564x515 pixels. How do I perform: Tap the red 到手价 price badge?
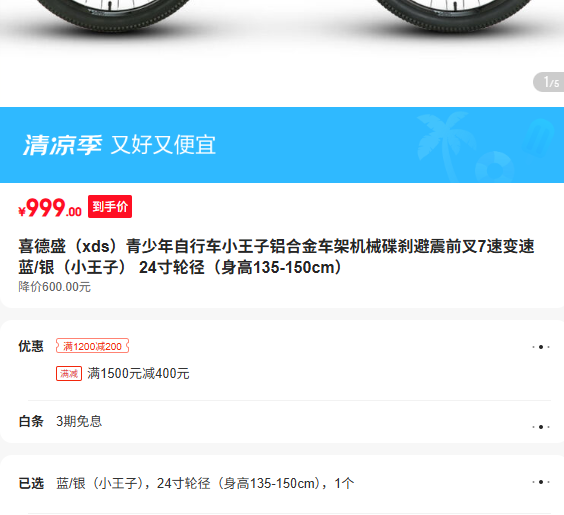point(110,206)
